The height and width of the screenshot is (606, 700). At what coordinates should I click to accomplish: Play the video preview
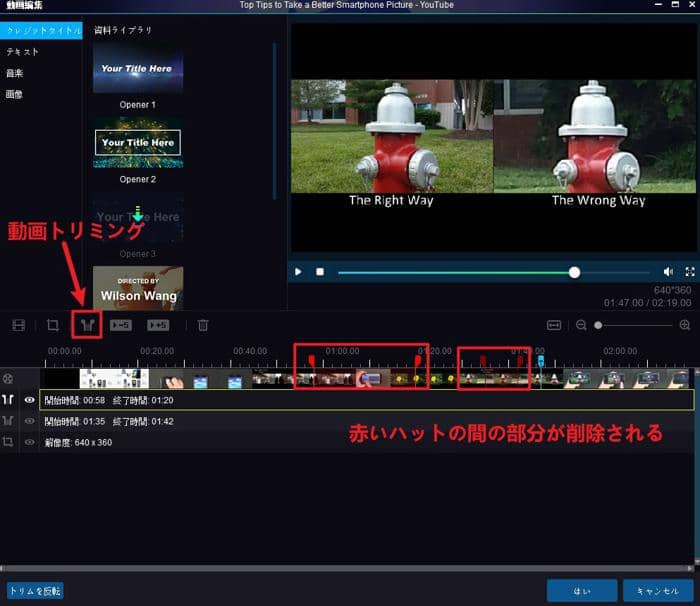coord(298,272)
